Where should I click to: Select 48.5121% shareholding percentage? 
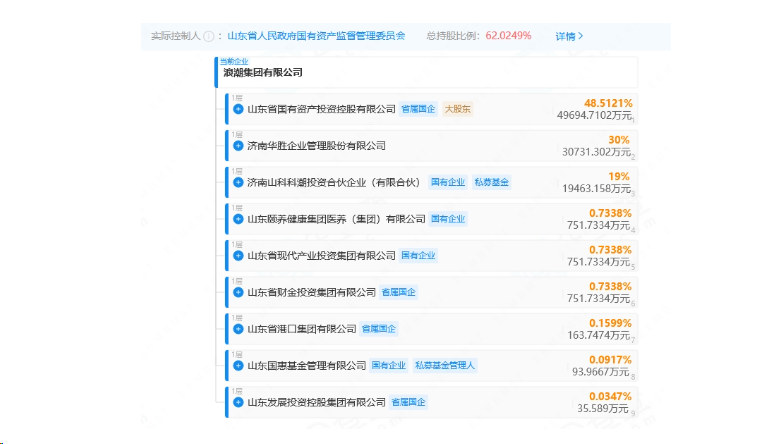(x=608, y=104)
